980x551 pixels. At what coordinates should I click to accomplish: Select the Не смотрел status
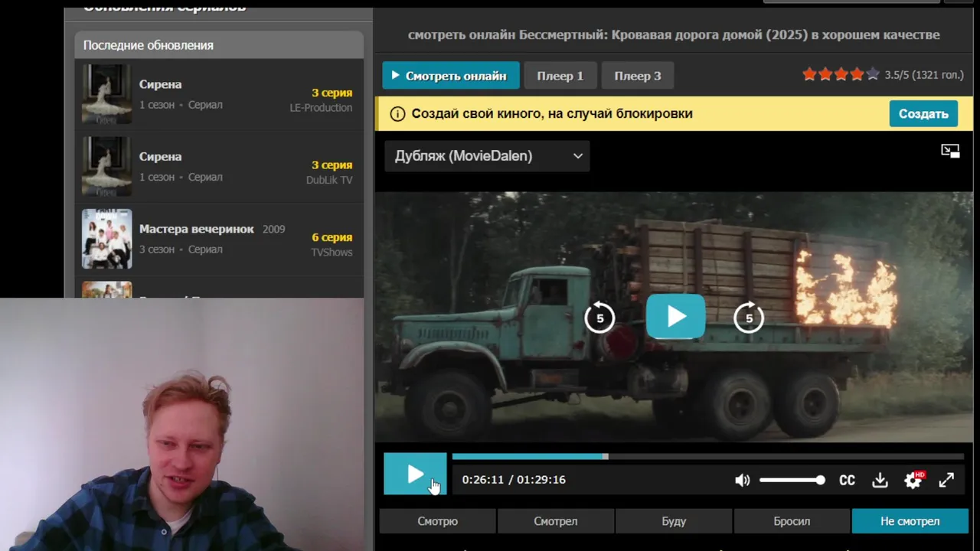[910, 521]
